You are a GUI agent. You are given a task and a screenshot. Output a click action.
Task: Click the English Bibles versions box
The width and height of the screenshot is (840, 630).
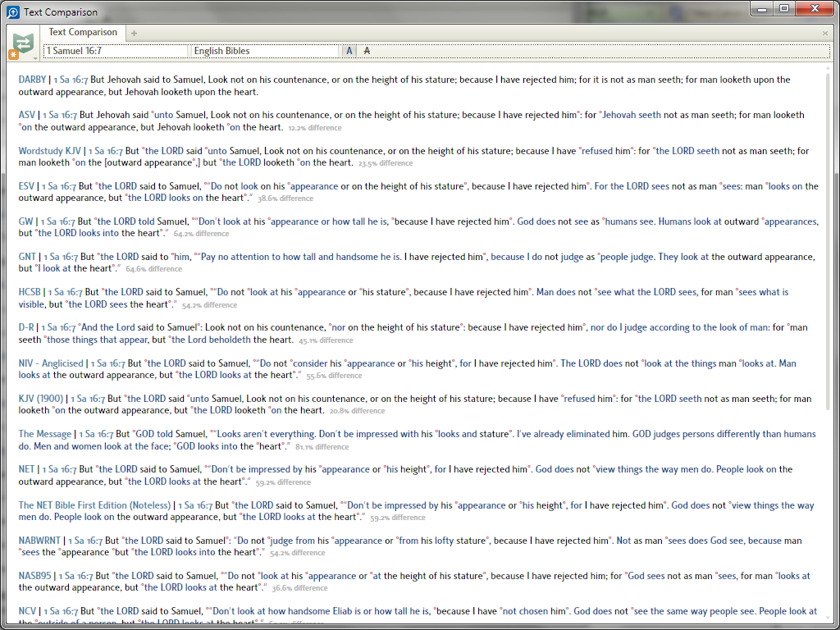(x=267, y=51)
